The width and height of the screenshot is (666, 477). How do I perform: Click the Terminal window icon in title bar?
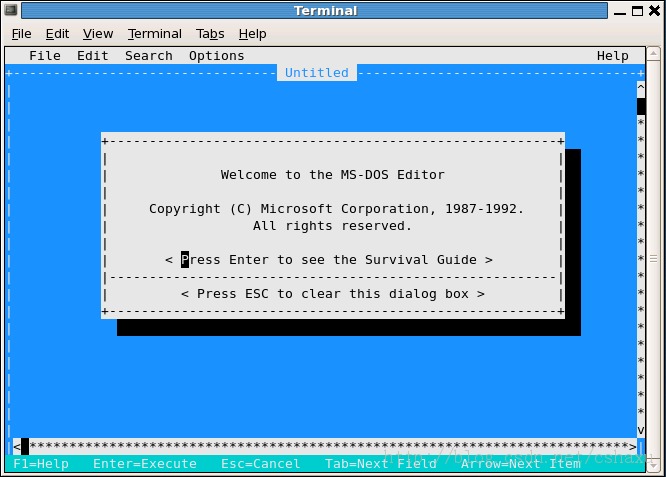(11, 10)
